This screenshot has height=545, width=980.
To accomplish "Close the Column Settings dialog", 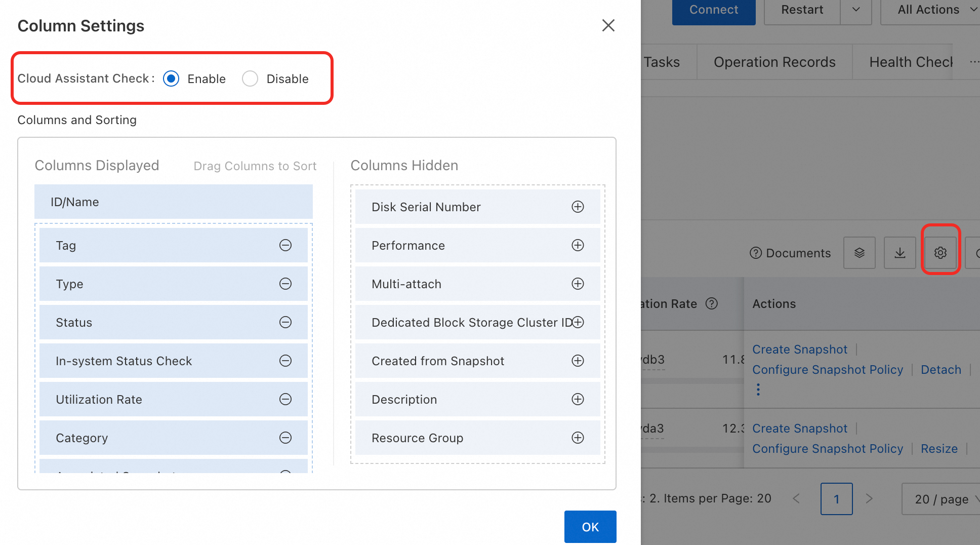I will 608,25.
